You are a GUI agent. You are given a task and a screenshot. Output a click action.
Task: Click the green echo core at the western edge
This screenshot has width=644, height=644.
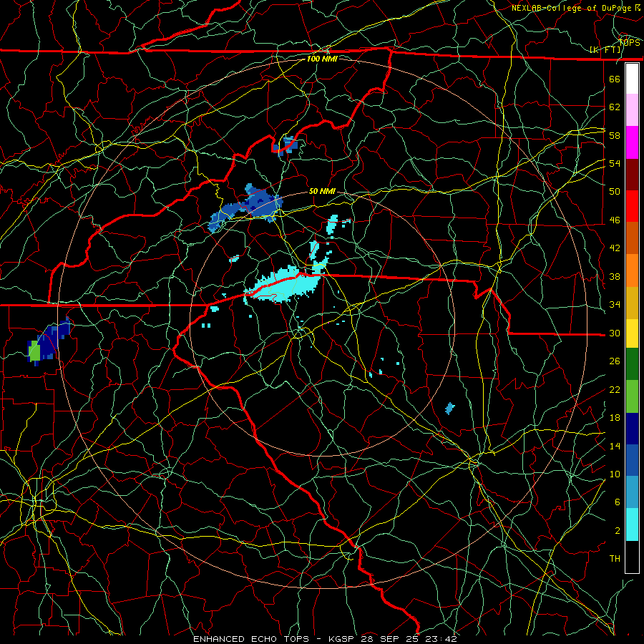click(x=35, y=351)
